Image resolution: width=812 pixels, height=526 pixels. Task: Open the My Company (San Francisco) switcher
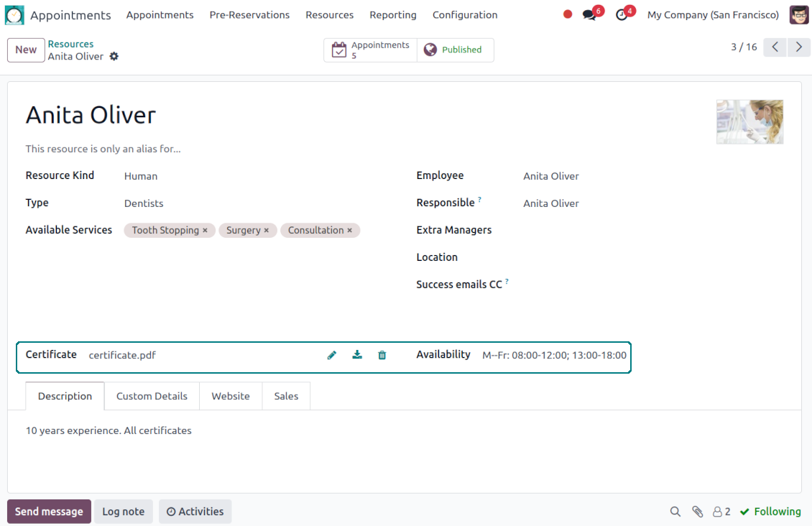click(x=713, y=15)
